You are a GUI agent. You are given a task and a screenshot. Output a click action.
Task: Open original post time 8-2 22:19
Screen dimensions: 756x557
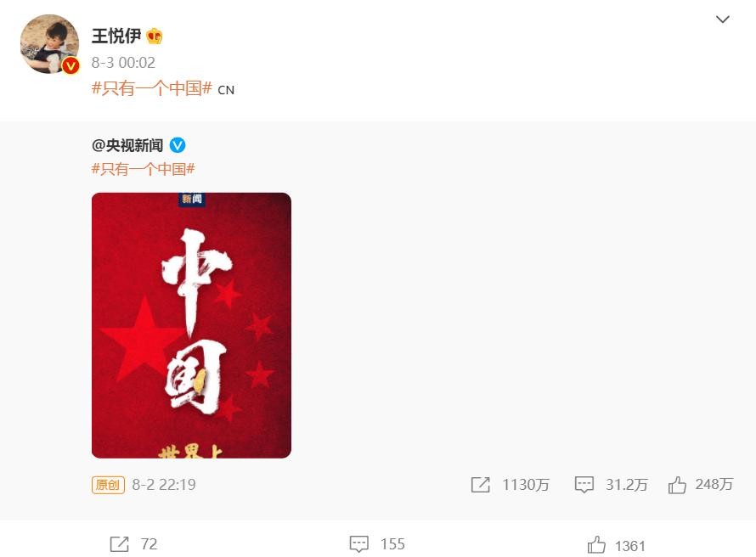164,485
